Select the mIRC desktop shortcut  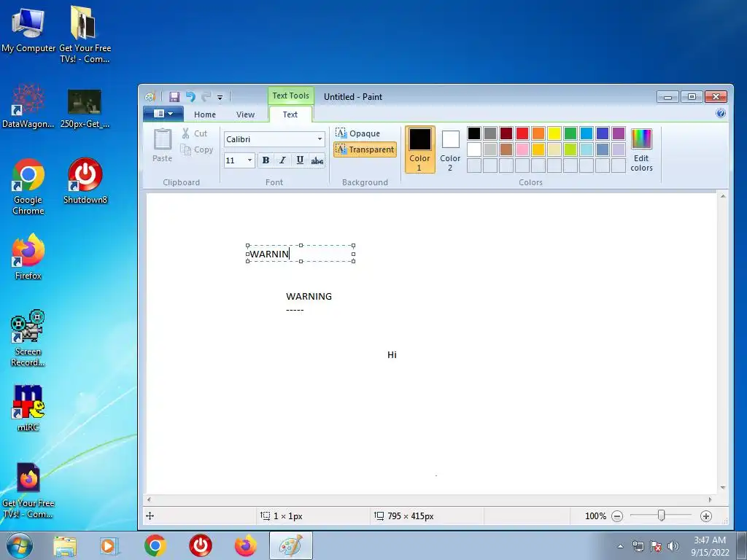click(28, 408)
